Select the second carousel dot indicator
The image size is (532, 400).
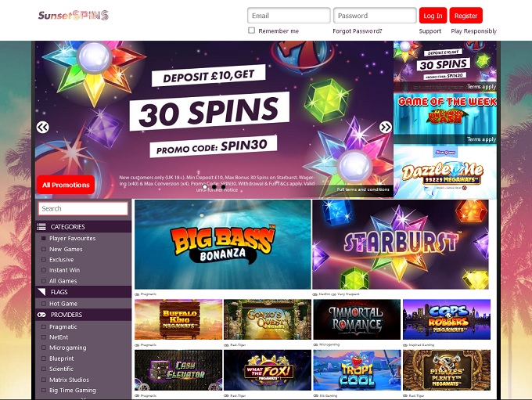click(x=214, y=186)
